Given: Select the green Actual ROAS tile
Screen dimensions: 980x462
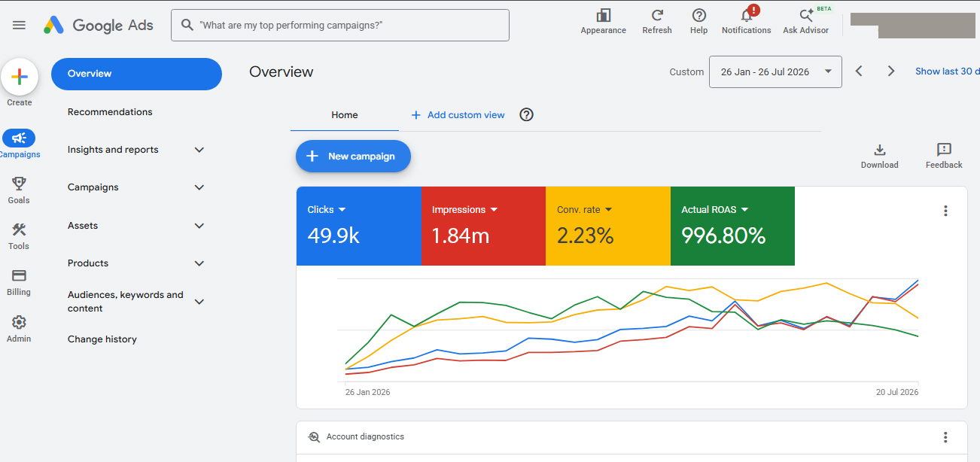Looking at the screenshot, I should click(x=732, y=226).
